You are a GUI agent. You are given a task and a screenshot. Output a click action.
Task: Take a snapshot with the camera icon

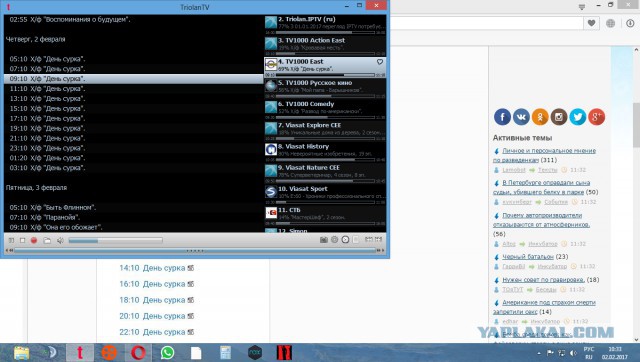[324, 240]
